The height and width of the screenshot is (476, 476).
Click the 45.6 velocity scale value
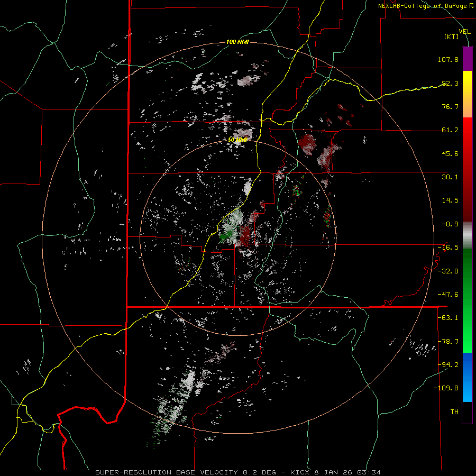pos(450,153)
